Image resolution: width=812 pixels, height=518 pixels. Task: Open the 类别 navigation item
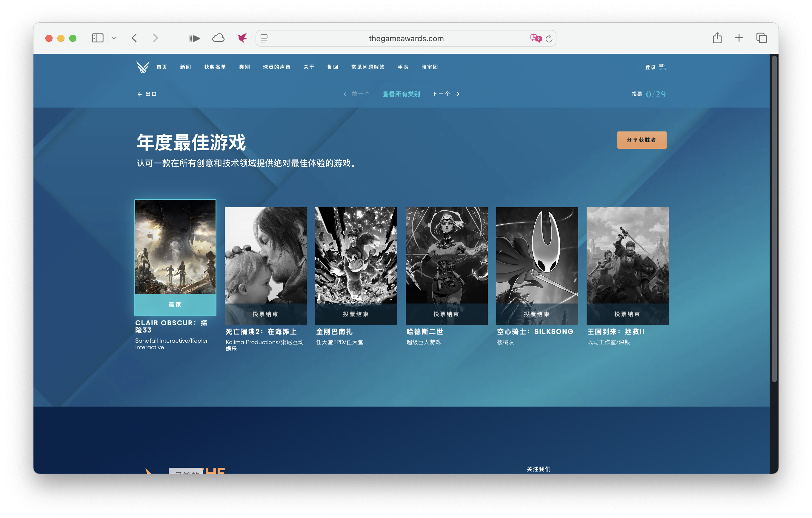(244, 67)
